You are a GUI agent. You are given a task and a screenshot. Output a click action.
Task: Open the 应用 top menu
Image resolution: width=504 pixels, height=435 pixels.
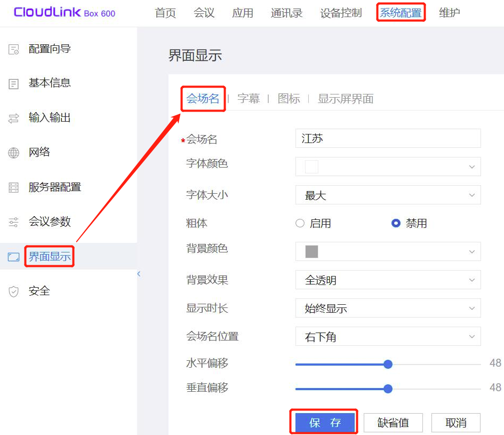click(x=243, y=13)
